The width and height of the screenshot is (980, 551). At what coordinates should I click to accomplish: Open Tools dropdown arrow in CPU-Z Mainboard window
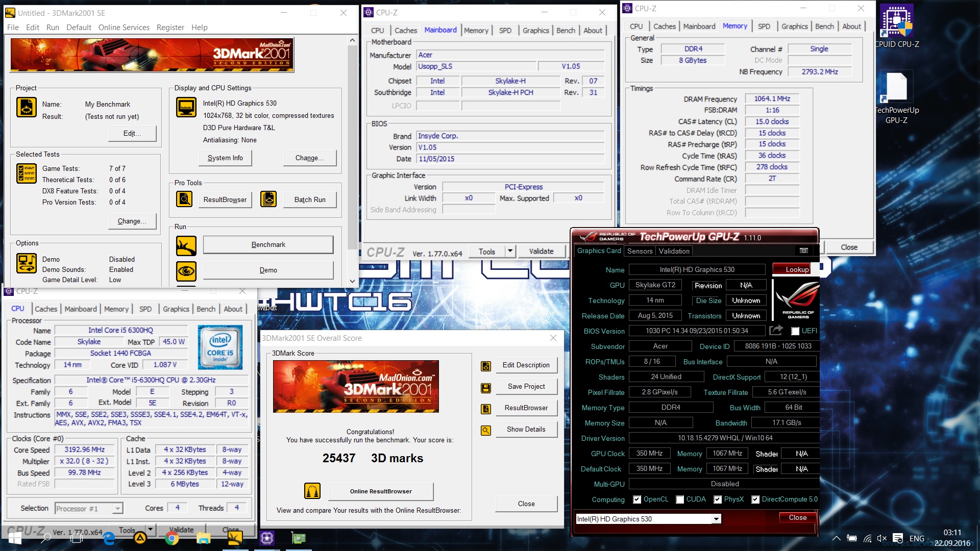[x=509, y=251]
